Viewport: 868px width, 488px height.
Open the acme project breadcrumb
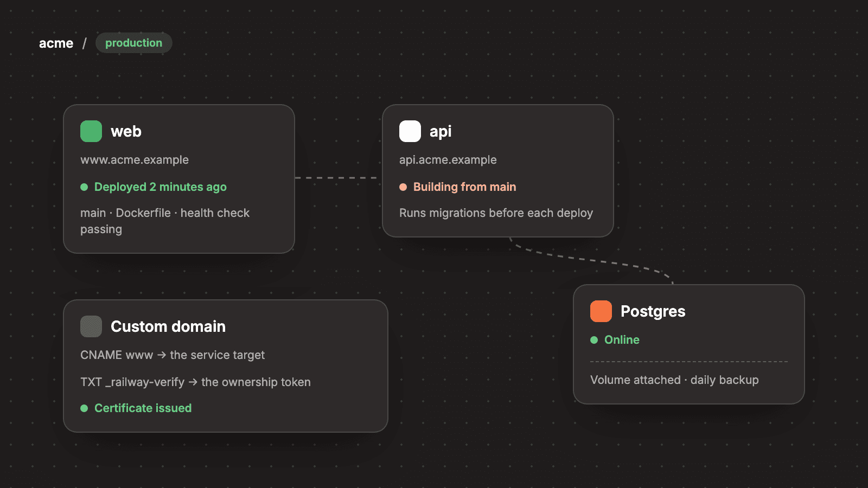click(56, 43)
